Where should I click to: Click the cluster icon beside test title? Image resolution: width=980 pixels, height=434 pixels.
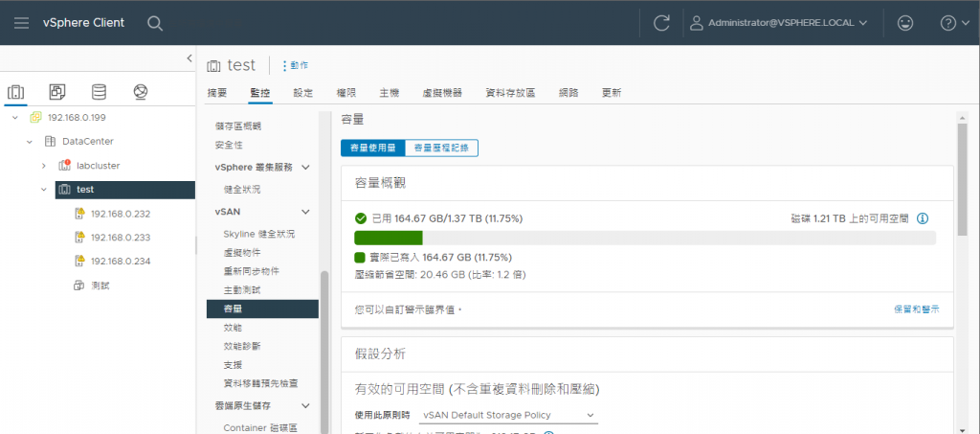coord(213,66)
